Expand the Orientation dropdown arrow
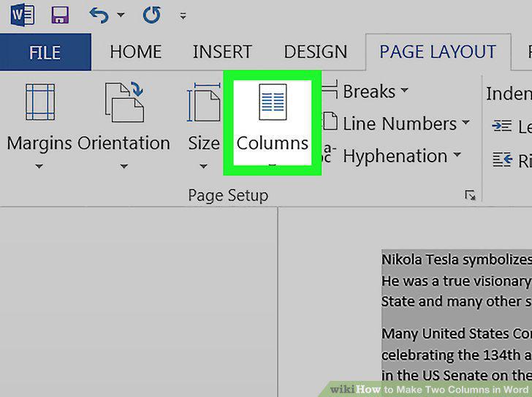The width and height of the screenshot is (532, 397). click(123, 166)
